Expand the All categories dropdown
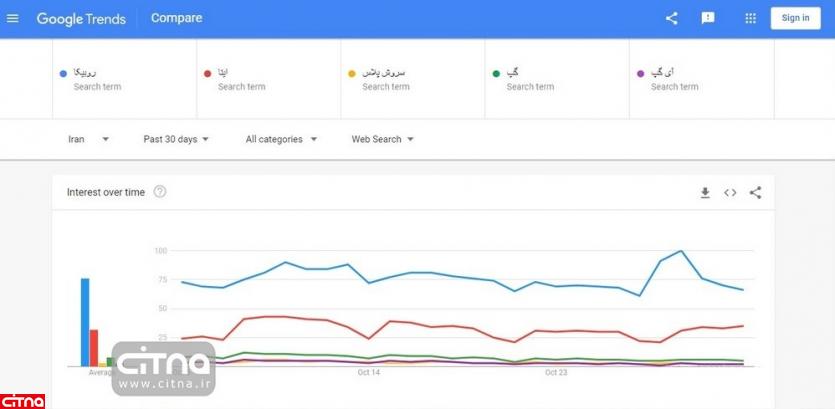The image size is (835, 409). 281,139
